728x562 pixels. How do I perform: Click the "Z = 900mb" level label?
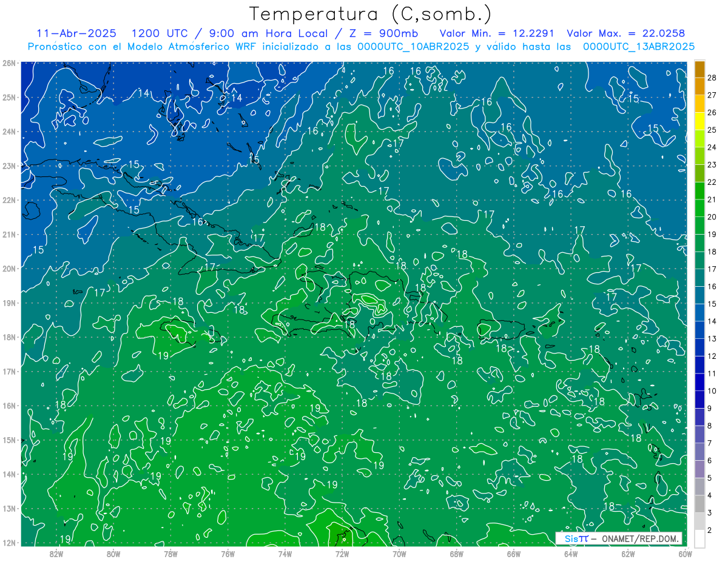383,33
